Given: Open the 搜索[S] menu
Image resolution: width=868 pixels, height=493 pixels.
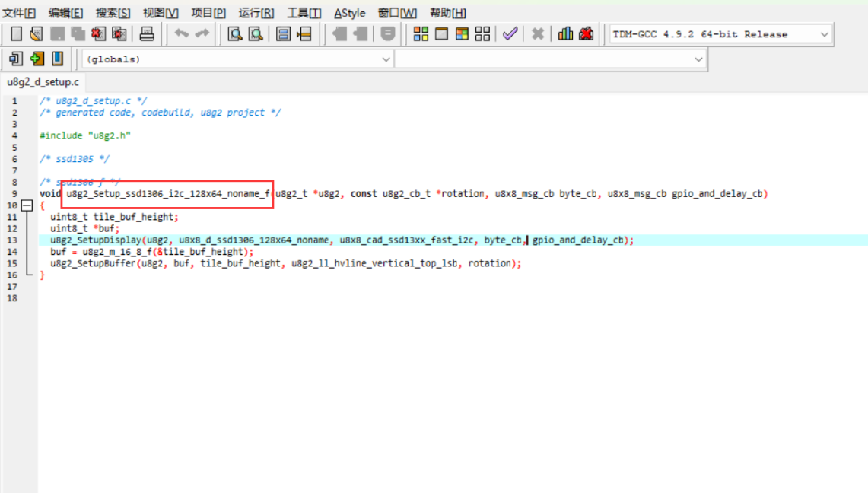Looking at the screenshot, I should click(113, 13).
